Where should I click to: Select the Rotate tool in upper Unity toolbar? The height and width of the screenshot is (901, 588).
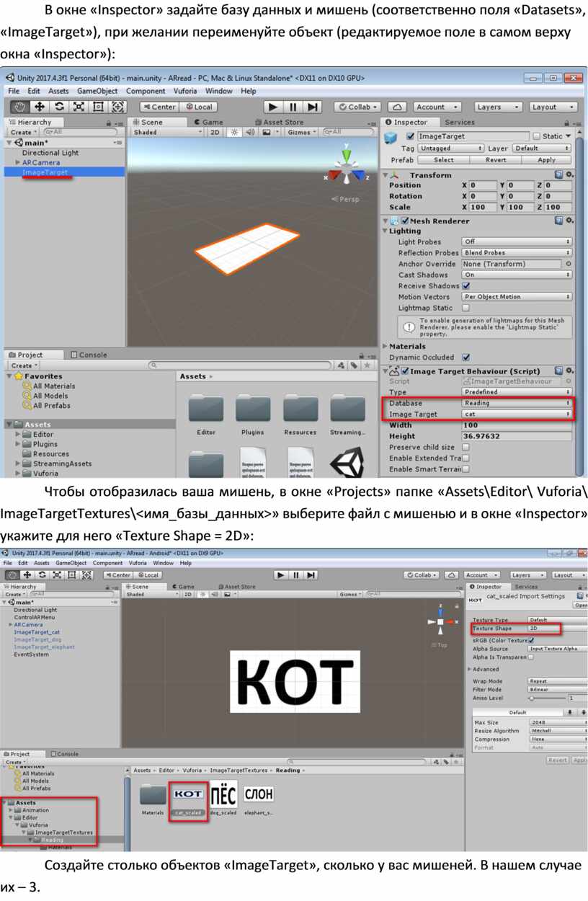click(x=59, y=107)
